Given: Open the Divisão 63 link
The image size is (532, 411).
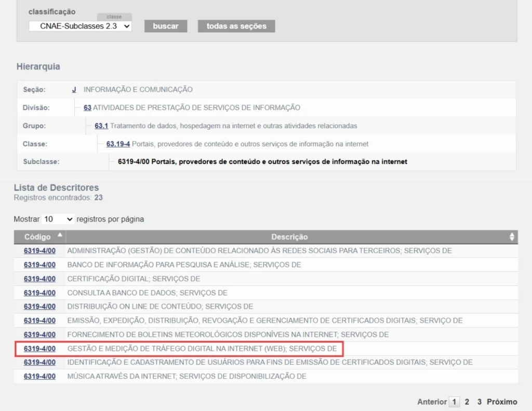Looking at the screenshot, I should (x=87, y=107).
